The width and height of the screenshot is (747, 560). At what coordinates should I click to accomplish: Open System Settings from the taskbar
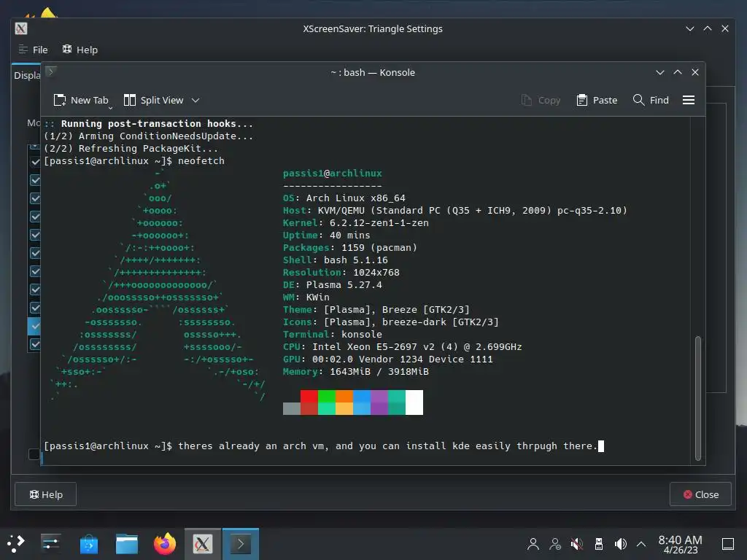click(50, 543)
